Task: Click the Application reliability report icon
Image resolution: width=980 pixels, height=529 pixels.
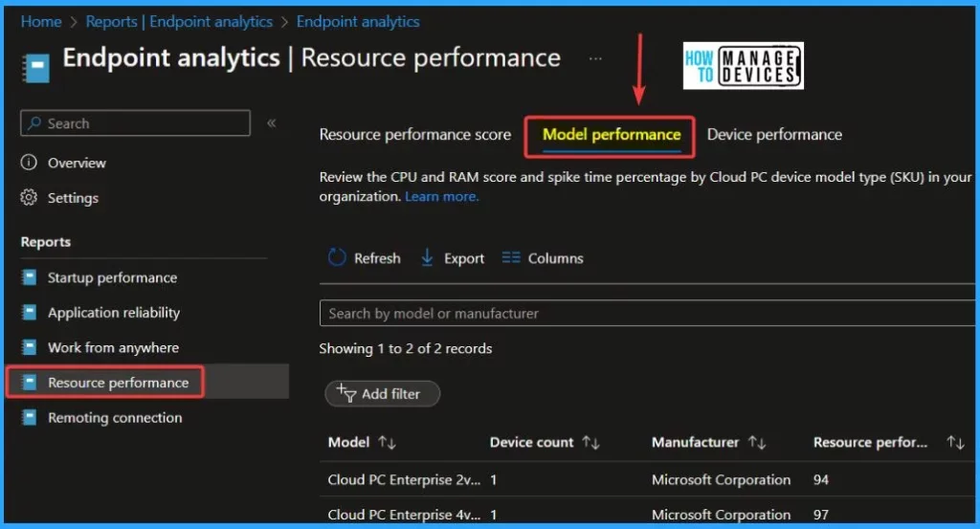Action: [30, 312]
